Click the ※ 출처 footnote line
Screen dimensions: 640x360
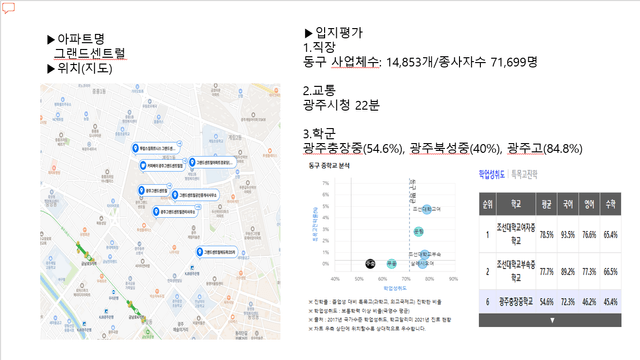pyautogui.click(x=380, y=320)
